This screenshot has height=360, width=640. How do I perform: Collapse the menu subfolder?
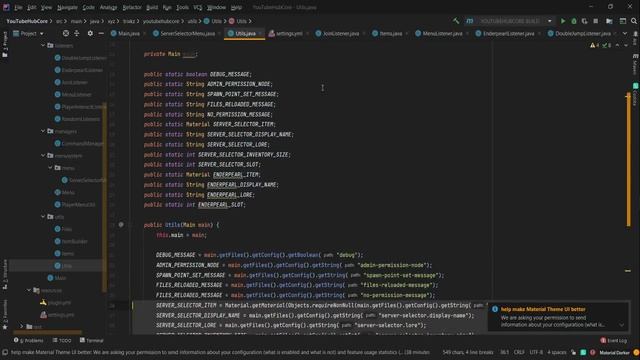[50, 168]
